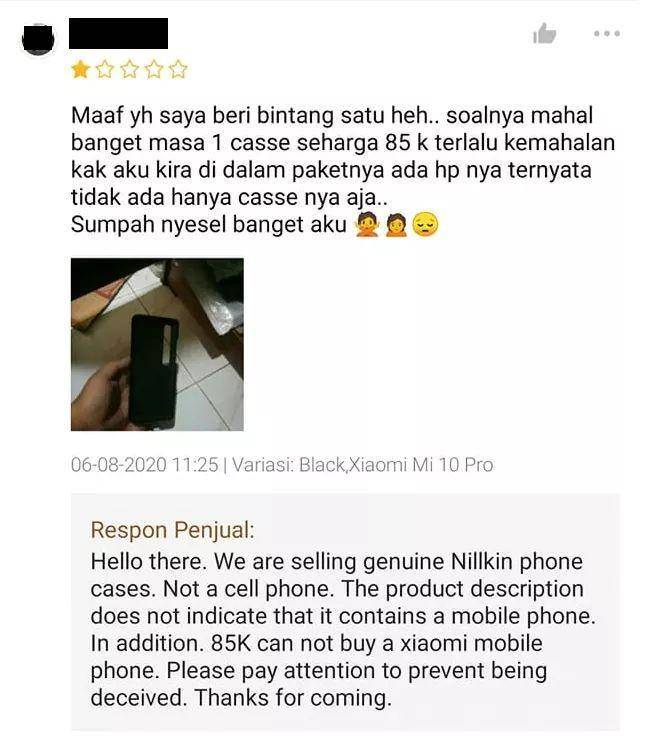
Task: Click the blacked-out reviewer username
Action: pyautogui.click(x=118, y=33)
